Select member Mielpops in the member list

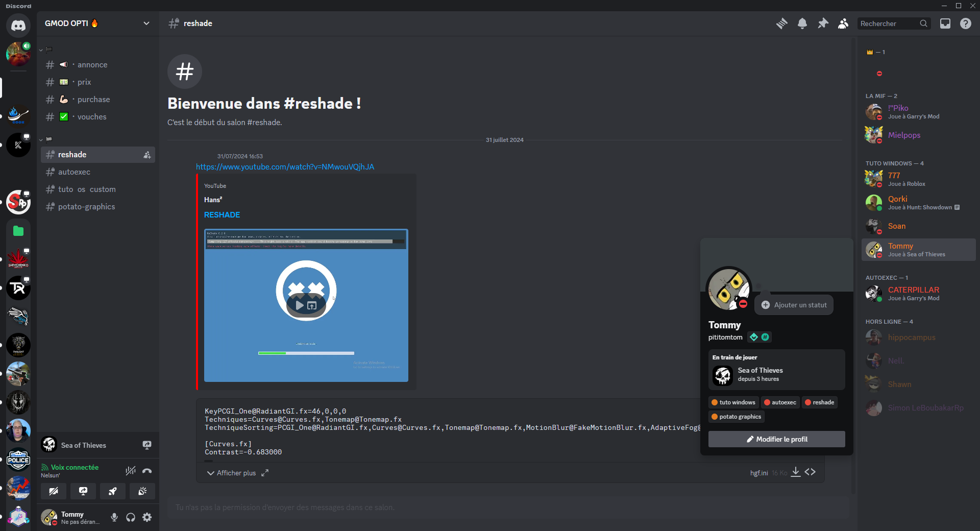tap(919, 135)
